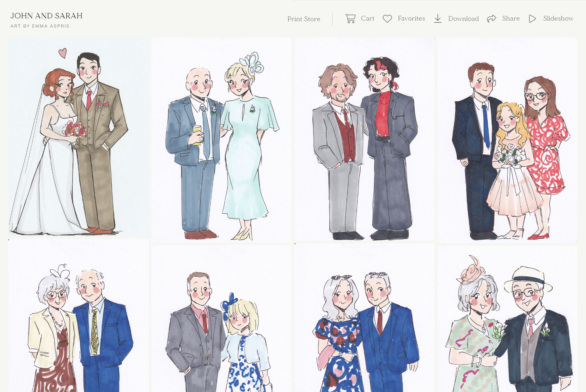This screenshot has height=392, width=586.
Task: Click the JOHN AND SARAH gallery title
Action: point(46,16)
